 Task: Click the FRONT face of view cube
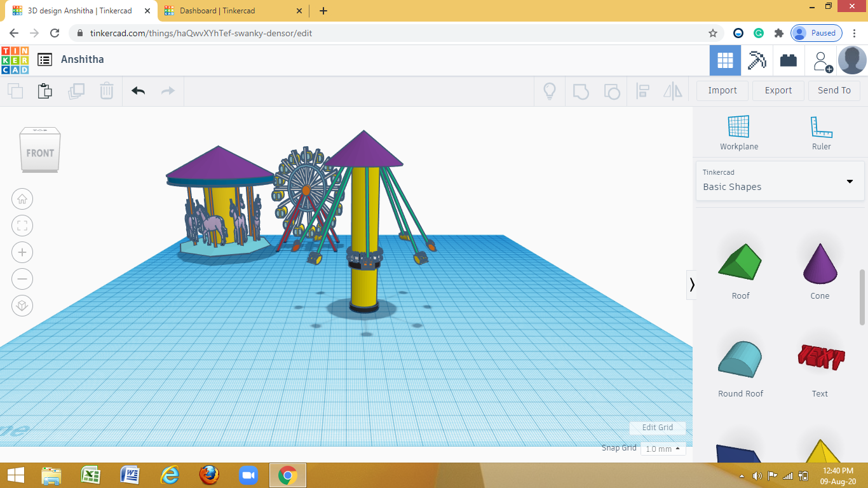pyautogui.click(x=40, y=153)
